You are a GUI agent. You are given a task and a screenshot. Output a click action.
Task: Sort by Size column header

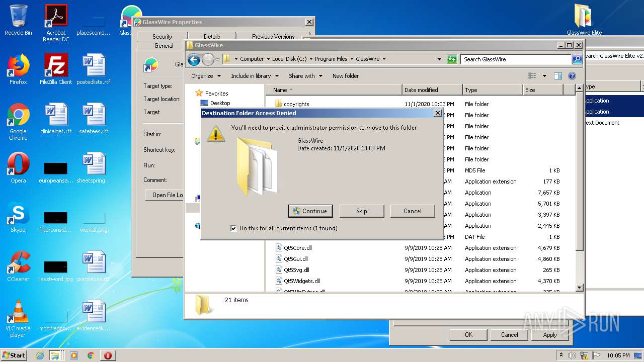[x=543, y=90]
